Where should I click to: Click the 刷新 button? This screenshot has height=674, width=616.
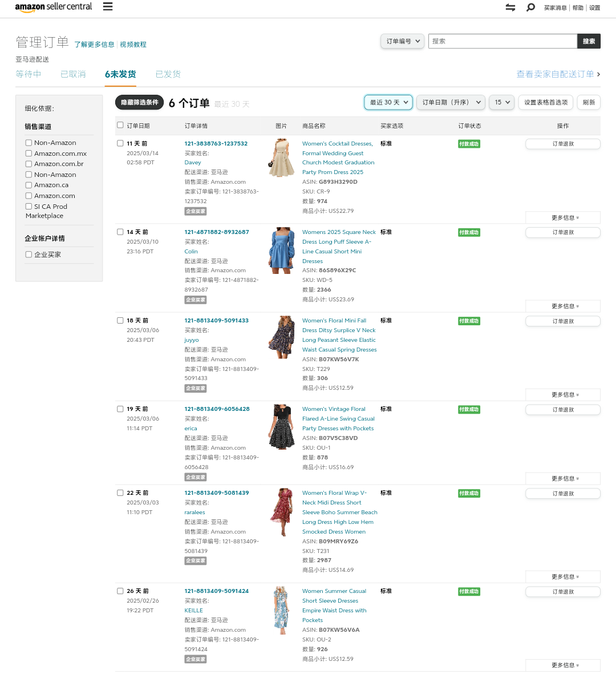pos(589,102)
